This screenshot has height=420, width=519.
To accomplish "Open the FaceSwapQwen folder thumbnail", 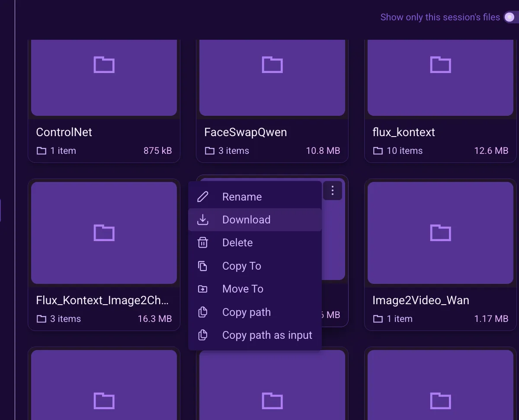I will (272, 77).
